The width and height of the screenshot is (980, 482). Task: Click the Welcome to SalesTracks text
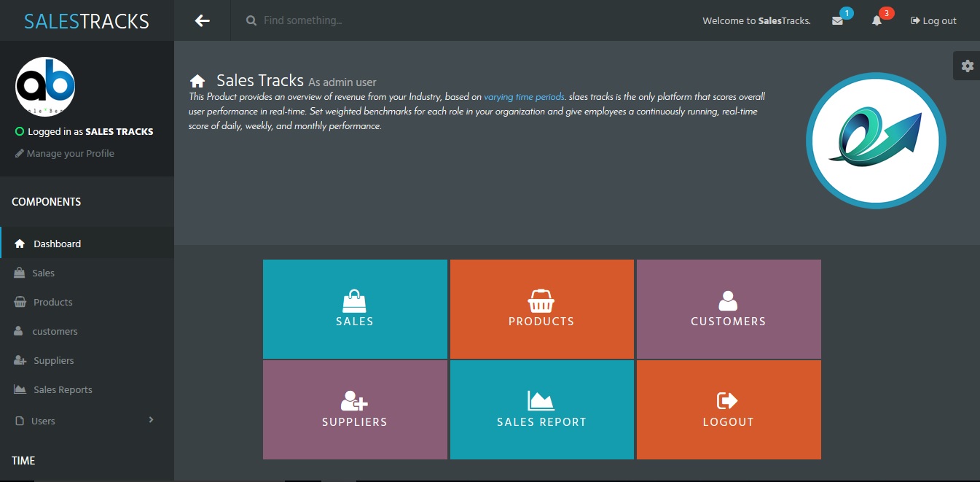[x=756, y=20]
